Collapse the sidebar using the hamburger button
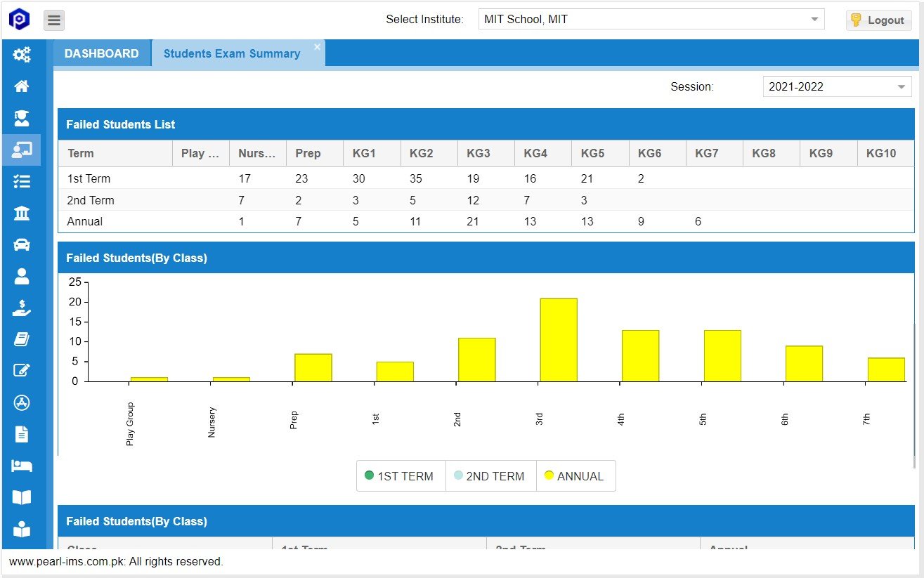Image resolution: width=924 pixels, height=578 pixels. pyautogui.click(x=53, y=20)
